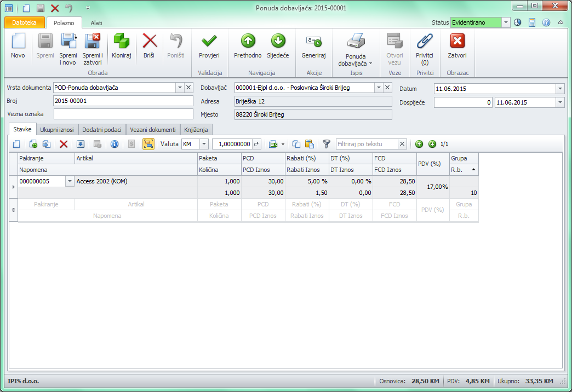
Task: Sort by the R.b. column header
Action: (x=464, y=170)
